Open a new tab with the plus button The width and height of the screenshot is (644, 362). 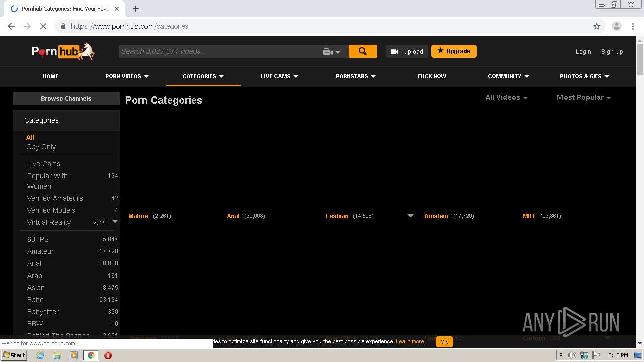click(x=136, y=9)
